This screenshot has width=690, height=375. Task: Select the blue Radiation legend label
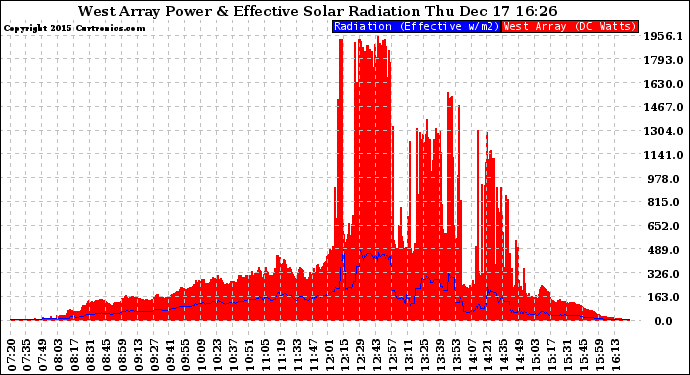(416, 26)
